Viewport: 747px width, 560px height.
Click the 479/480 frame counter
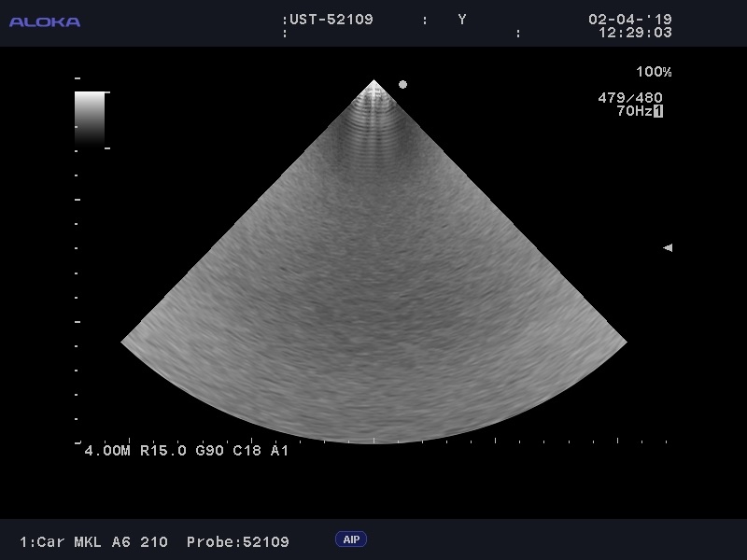click(x=630, y=98)
